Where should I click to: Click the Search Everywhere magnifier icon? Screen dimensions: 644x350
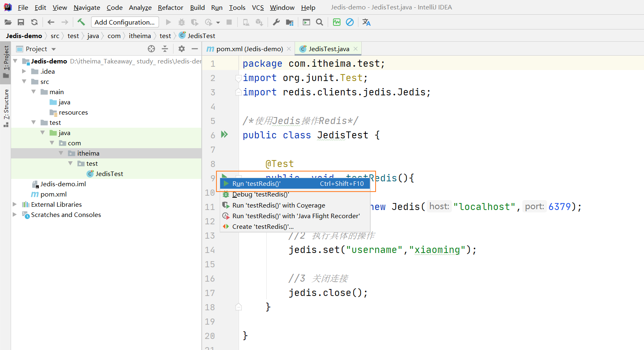(x=320, y=22)
